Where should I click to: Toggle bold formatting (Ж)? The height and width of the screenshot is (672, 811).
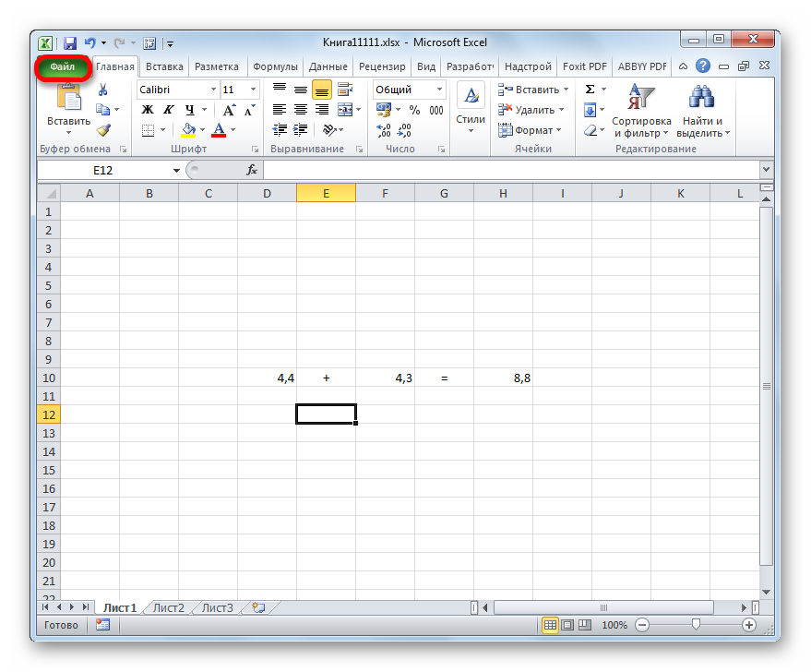pos(148,110)
